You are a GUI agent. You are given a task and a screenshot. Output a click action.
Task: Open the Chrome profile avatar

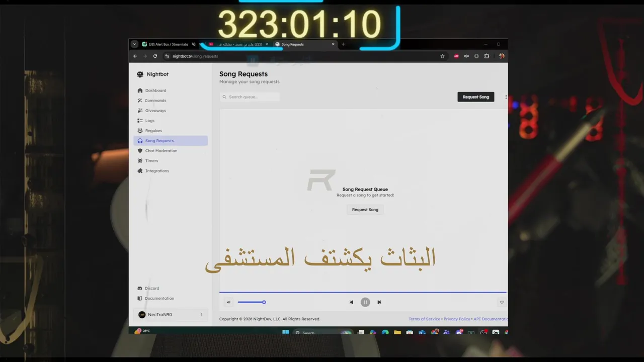501,56
